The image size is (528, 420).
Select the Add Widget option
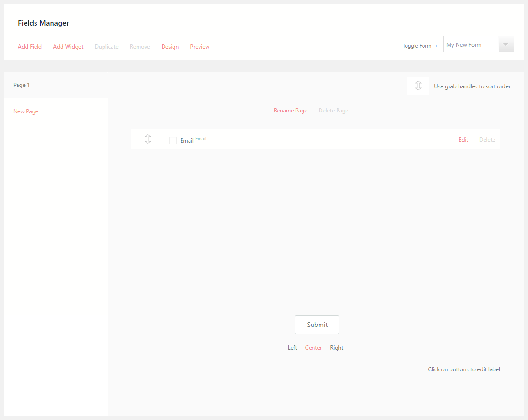coord(68,46)
